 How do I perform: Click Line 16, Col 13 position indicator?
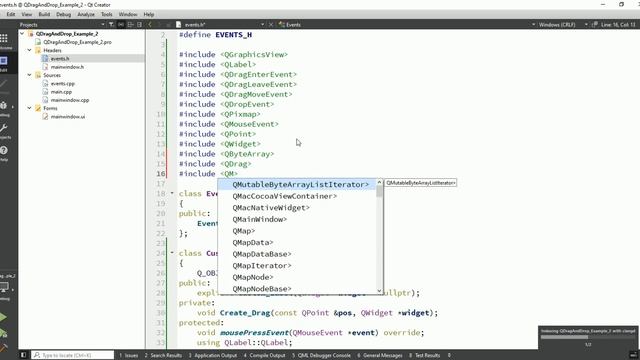pyautogui.click(x=618, y=25)
